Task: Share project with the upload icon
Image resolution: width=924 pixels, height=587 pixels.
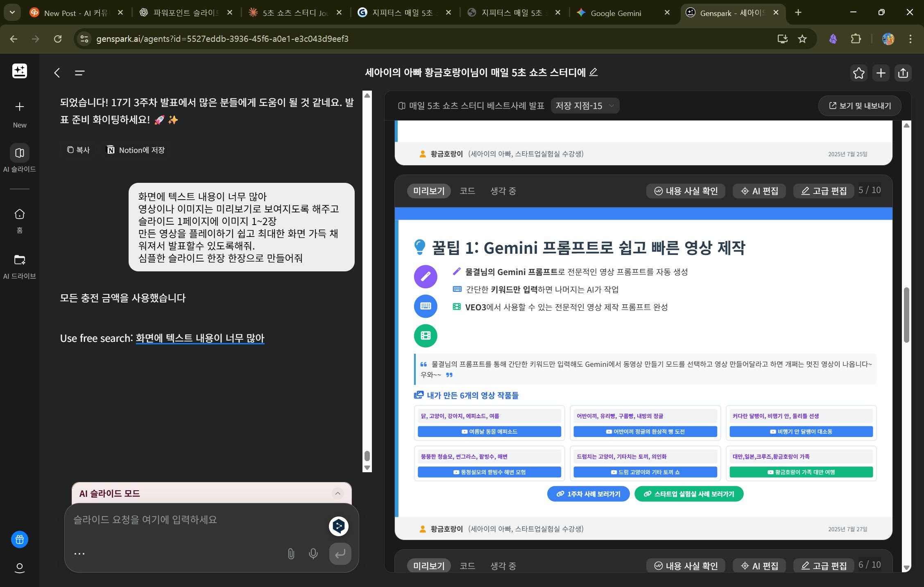Action: (903, 73)
